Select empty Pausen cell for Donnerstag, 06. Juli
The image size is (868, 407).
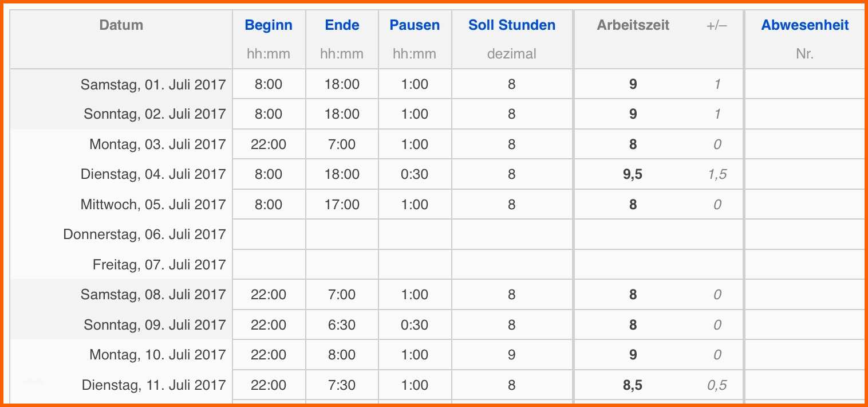point(415,234)
